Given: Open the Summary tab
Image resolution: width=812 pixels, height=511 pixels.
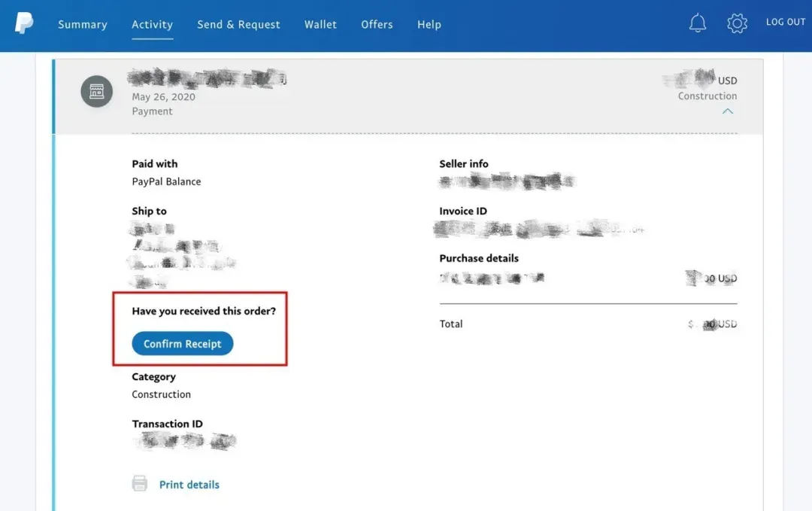Looking at the screenshot, I should click(83, 24).
